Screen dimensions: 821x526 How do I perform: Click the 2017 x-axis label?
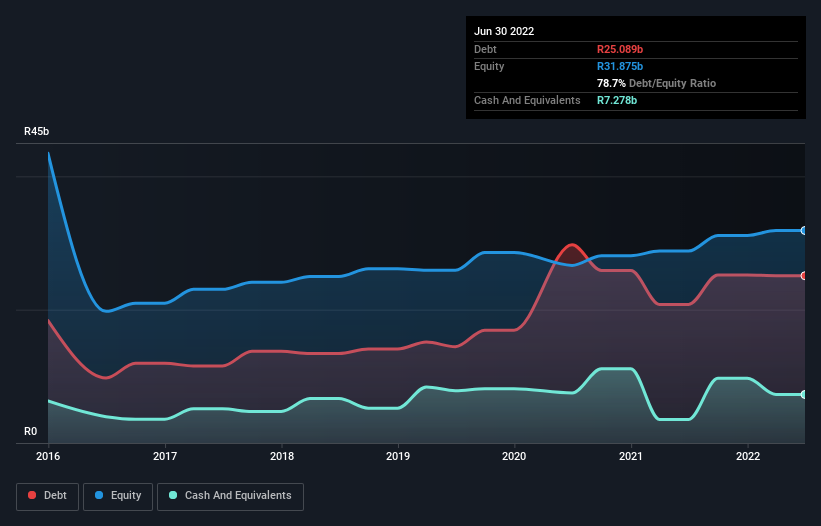tap(165, 456)
